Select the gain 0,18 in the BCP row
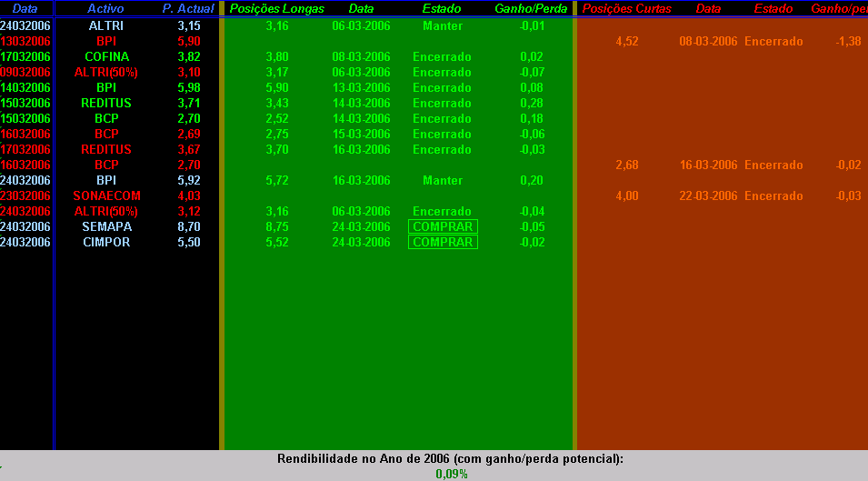This screenshot has width=868, height=481. pos(532,118)
